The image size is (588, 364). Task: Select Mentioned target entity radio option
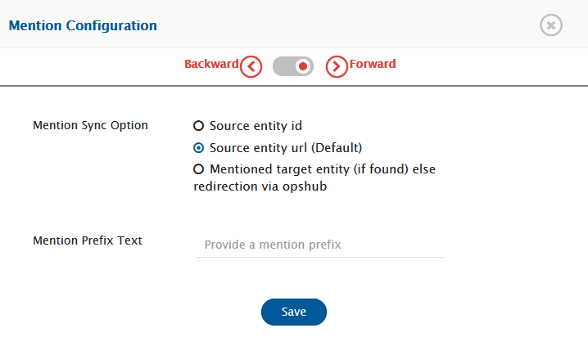[198, 169]
